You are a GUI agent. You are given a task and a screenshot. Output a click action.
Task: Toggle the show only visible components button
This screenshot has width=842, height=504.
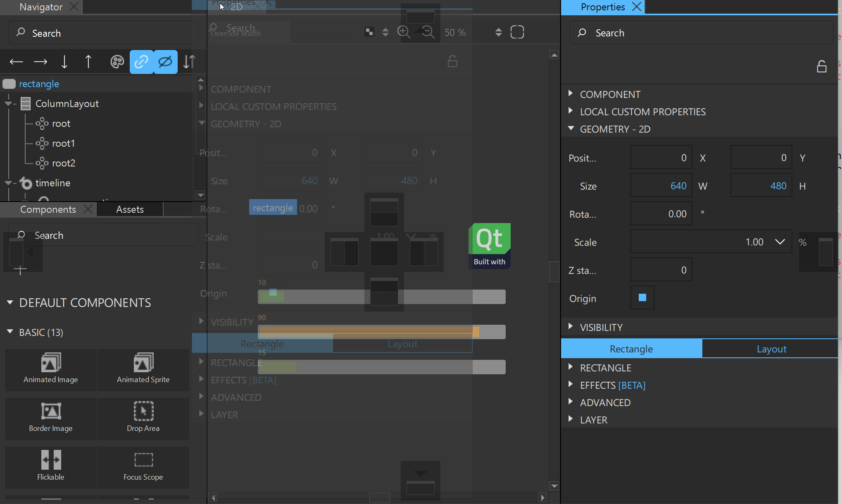click(x=165, y=62)
